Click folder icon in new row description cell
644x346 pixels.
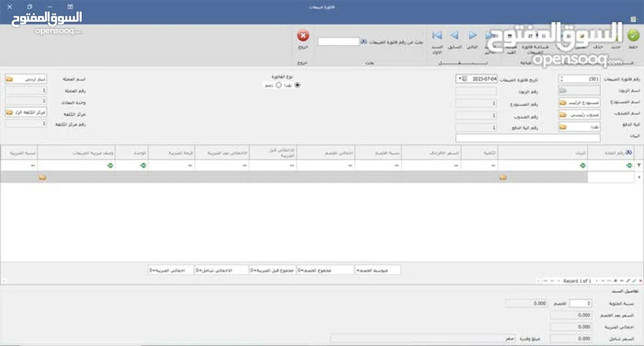(503, 177)
